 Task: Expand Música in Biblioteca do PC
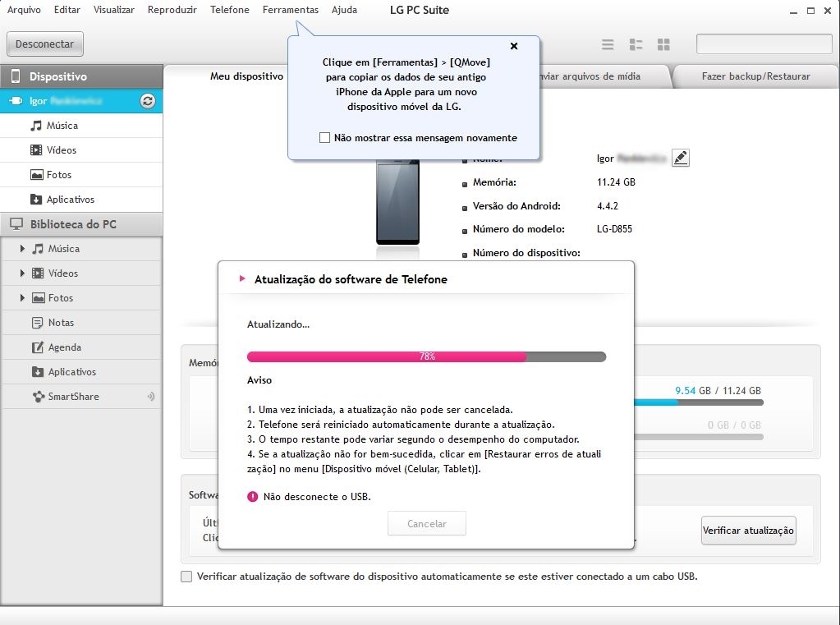tap(22, 249)
